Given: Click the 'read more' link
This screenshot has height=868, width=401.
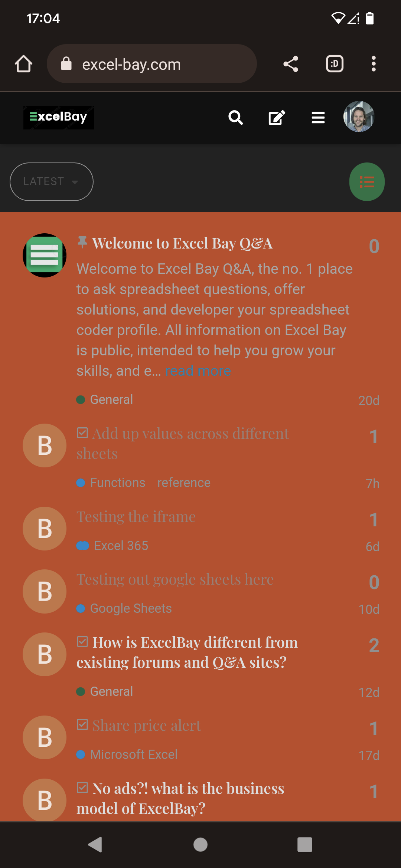Looking at the screenshot, I should tap(198, 371).
